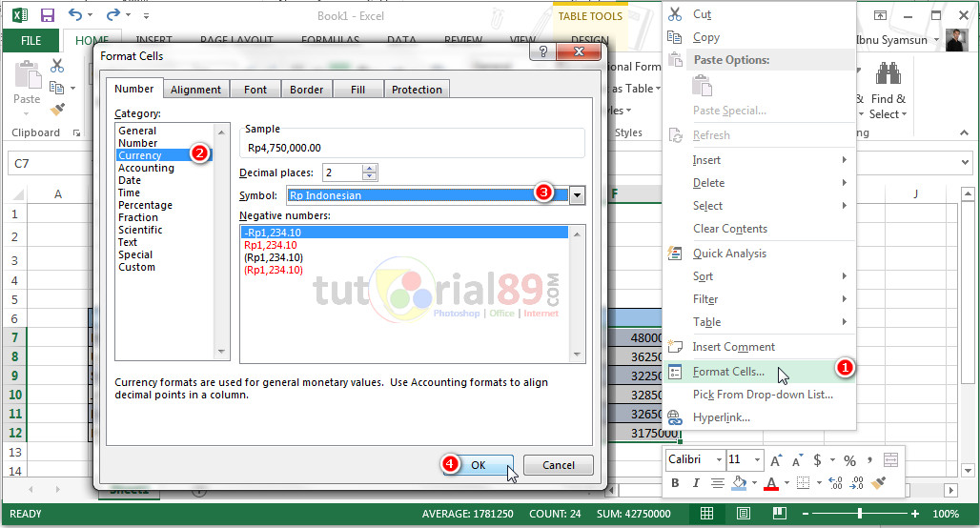Open accounting format dropdown arrow in mini toolbar
Screen dimensions: 980x528
coord(832,460)
